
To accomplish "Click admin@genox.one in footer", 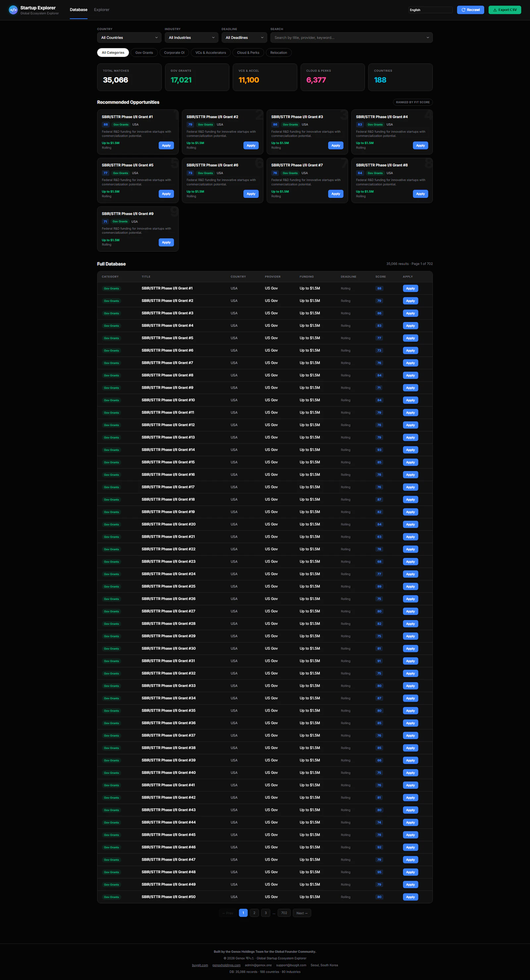I will click(258, 965).
